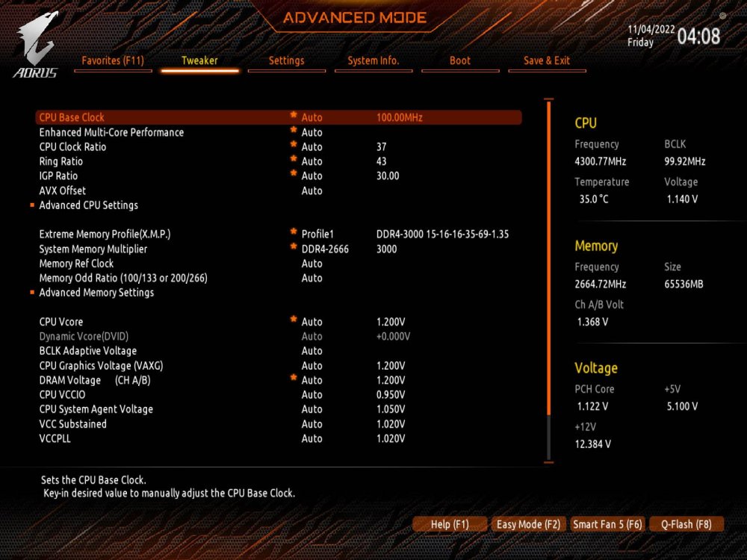Screen dimensions: 747x560
Task: Expand the Advanced Memory Settings submenu
Action: [x=96, y=293]
